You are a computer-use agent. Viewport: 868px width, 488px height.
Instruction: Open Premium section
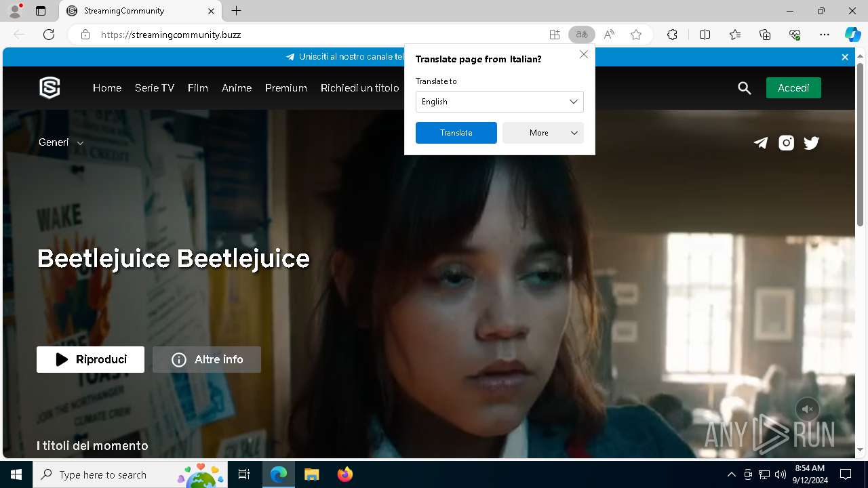click(286, 88)
